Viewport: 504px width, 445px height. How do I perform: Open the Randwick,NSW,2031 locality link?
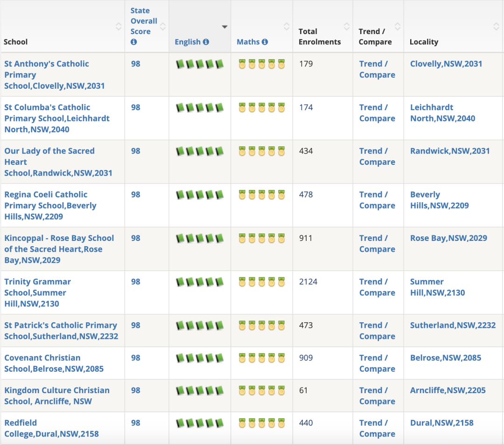click(450, 151)
